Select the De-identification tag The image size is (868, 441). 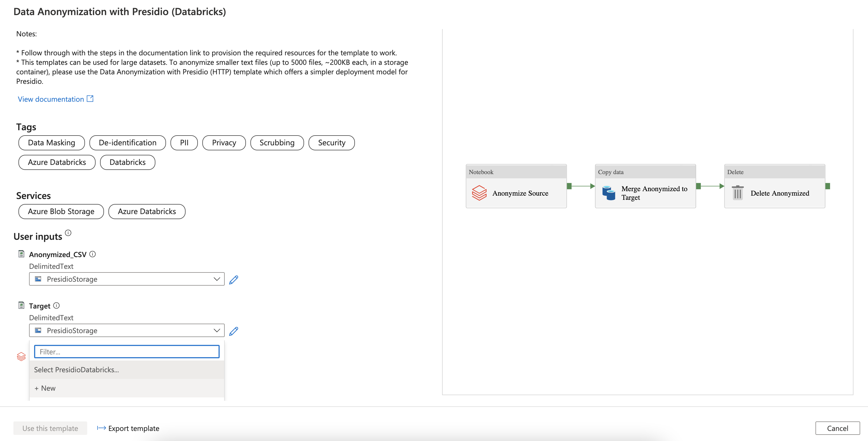[x=127, y=143]
